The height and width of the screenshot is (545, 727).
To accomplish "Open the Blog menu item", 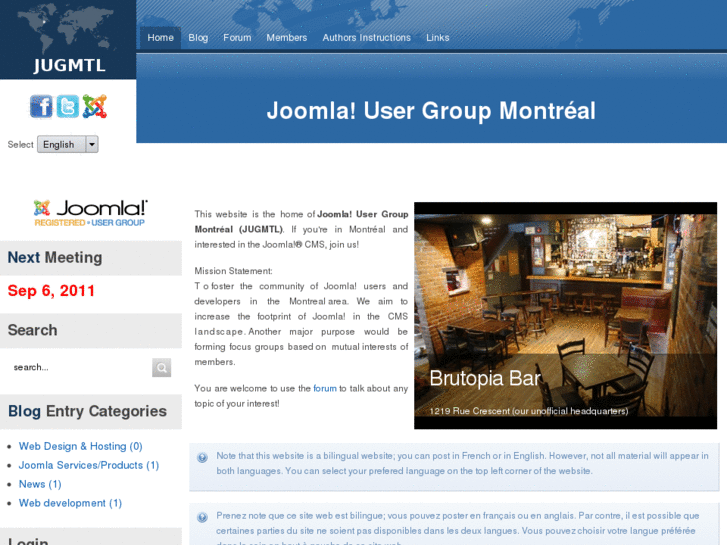I will (198, 38).
